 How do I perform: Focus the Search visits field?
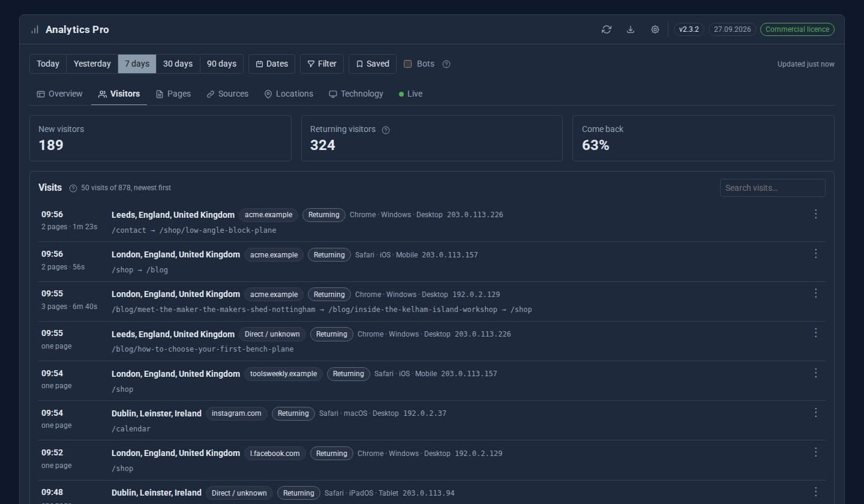pyautogui.click(x=772, y=188)
